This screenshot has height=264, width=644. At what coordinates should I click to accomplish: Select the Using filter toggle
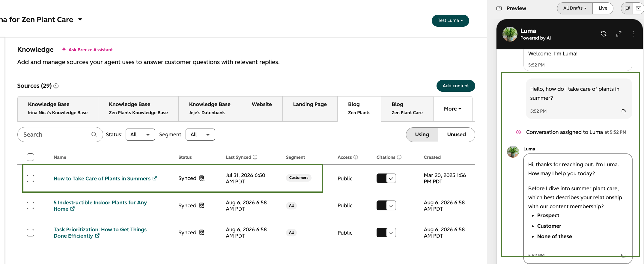click(x=422, y=135)
